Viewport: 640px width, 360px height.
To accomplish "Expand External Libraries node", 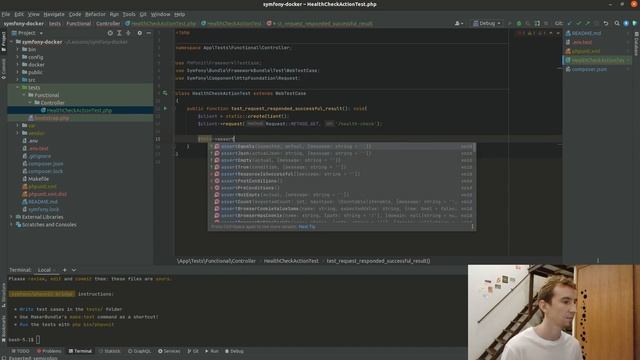I will coord(11,217).
